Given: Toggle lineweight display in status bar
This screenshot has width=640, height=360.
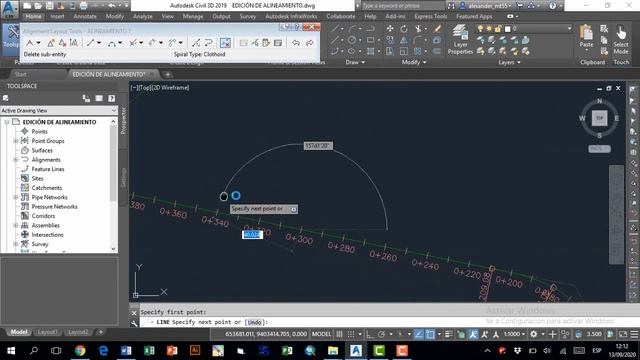Looking at the screenshot, I should (x=449, y=334).
